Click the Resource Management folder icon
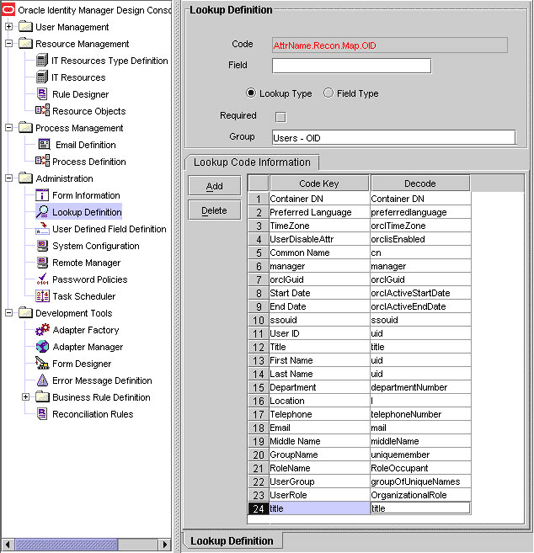Screen dimensions: 534x553 26,43
